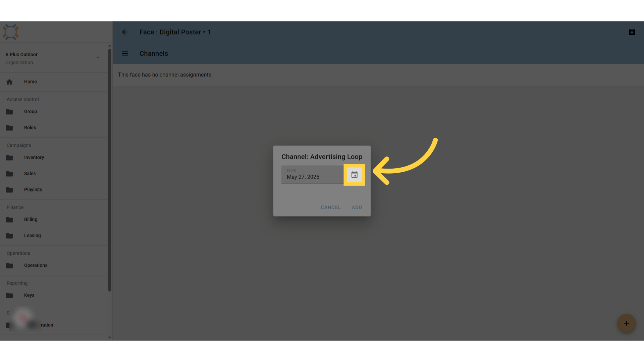Viewport: 644px width, 362px height.
Task: Click the Group folder icon
Action: 9,112
